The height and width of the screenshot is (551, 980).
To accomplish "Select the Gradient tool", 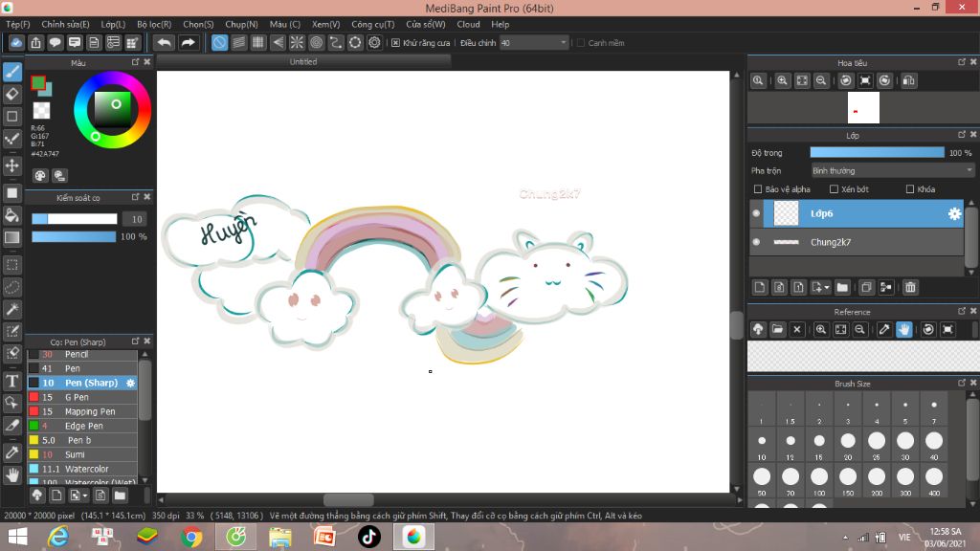I will coord(12,237).
